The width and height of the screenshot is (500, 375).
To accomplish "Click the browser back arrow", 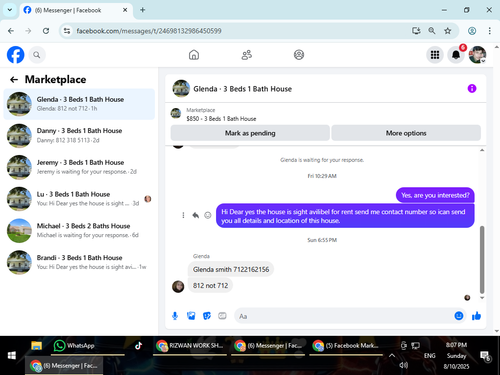I will pyautogui.click(x=11, y=31).
